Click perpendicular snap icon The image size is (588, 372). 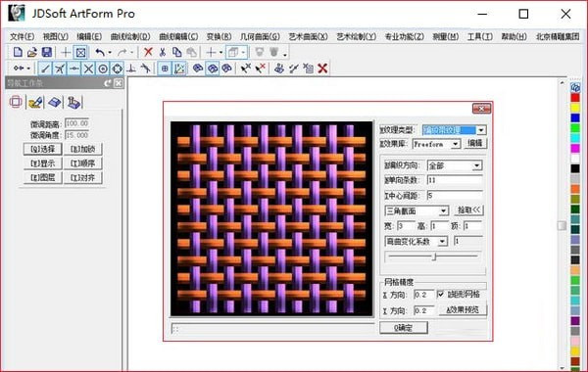(131, 69)
